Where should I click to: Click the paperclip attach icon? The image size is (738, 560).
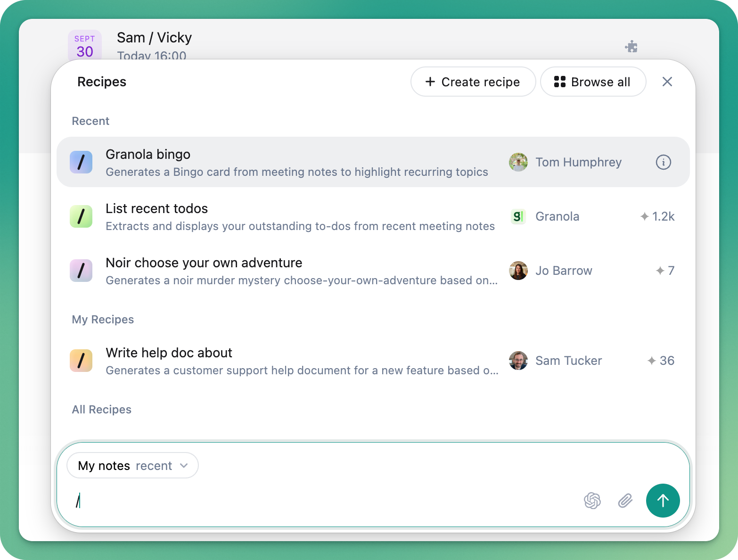point(625,501)
